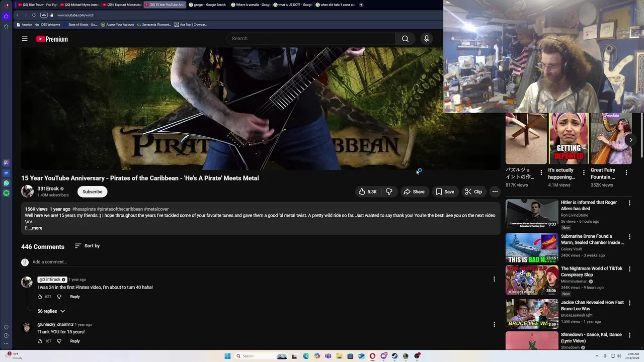Open options for unlucky_charm13's comment
644x362 pixels.
[x=494, y=324]
